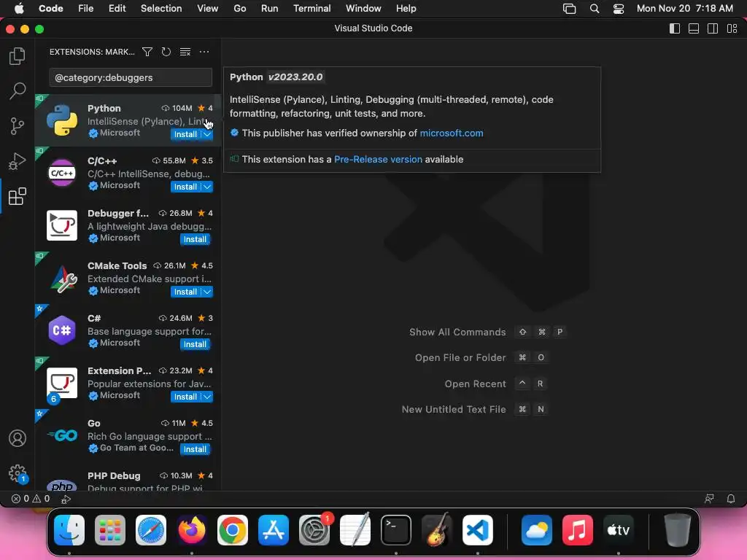The image size is (747, 560).
Task: Click the C/C++ extension logo
Action: pos(62,172)
